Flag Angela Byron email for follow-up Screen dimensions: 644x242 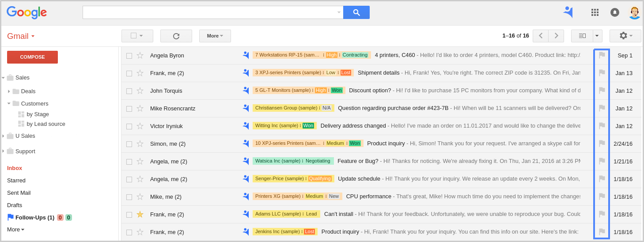602,55
